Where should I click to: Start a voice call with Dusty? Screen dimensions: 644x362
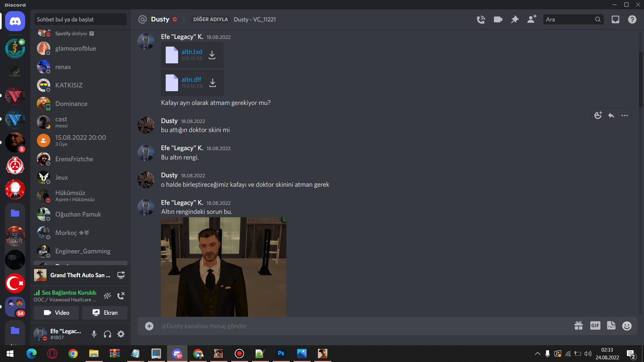click(481, 19)
